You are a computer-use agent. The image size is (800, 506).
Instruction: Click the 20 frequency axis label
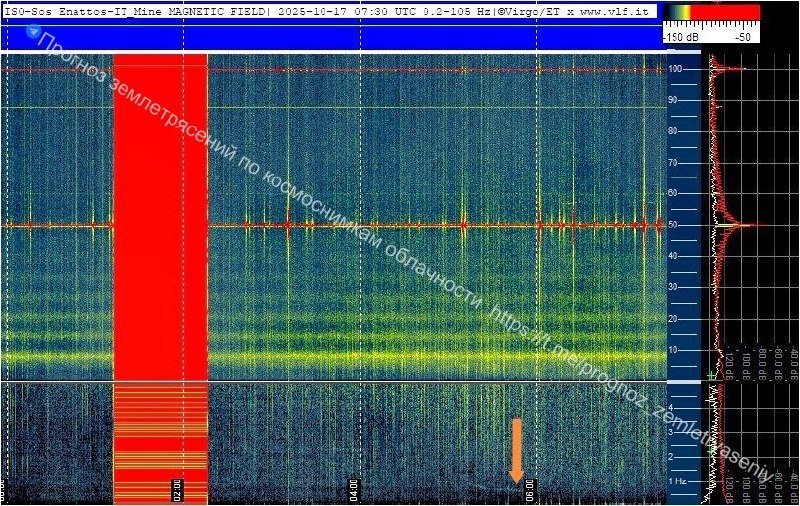672,319
